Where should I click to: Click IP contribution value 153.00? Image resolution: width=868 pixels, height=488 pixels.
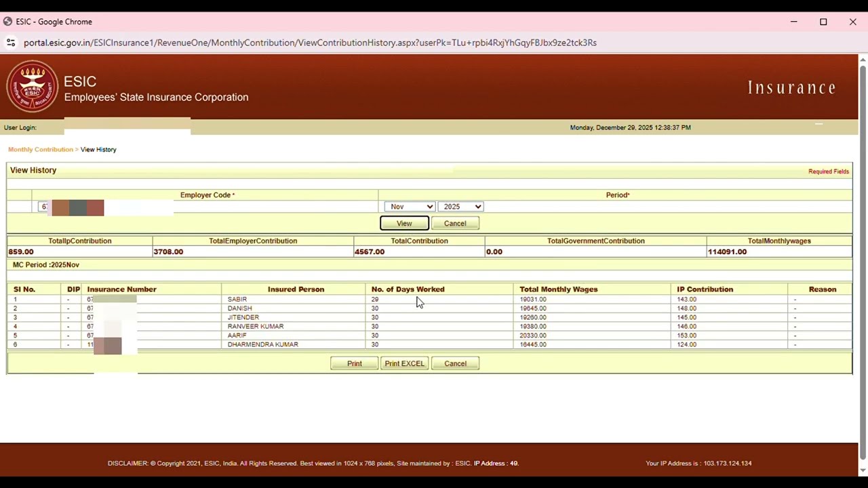pos(687,335)
